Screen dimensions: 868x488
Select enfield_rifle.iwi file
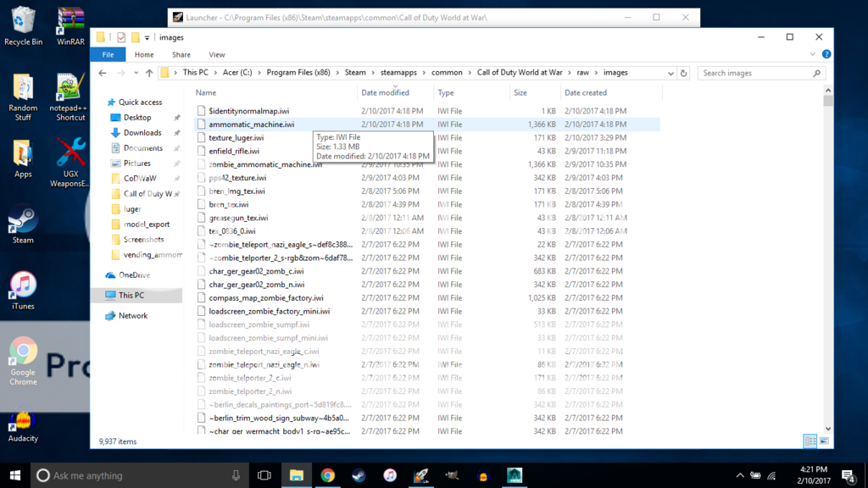(234, 151)
